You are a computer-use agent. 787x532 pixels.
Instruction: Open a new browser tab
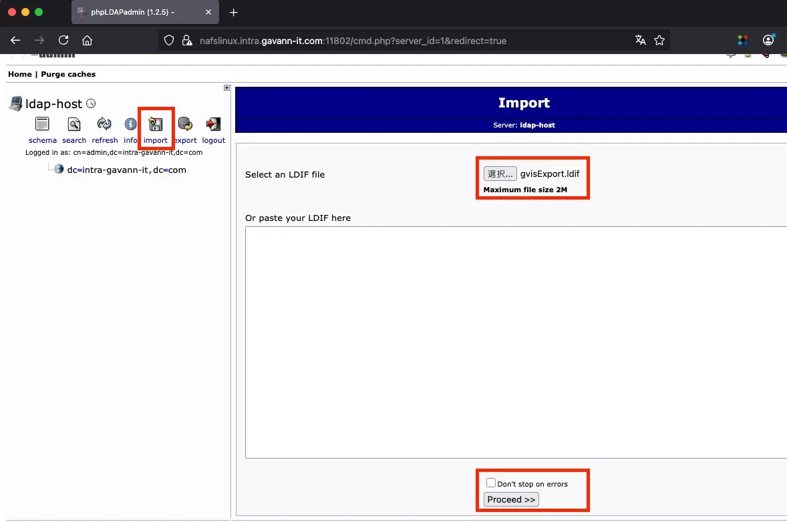coord(233,13)
